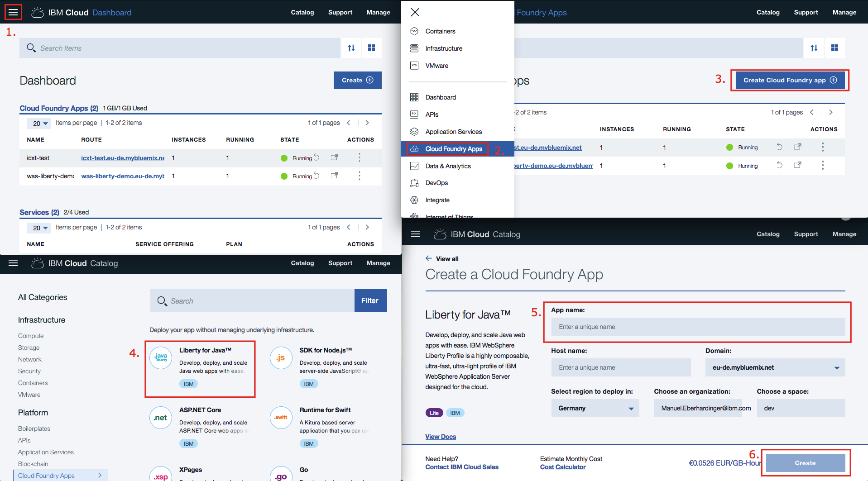Close the navigation side menu

tap(415, 12)
